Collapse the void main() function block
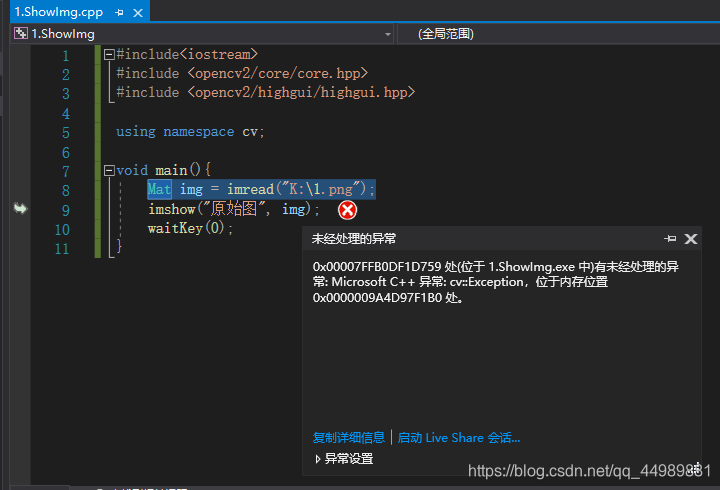This screenshot has width=720, height=490. coord(109,171)
